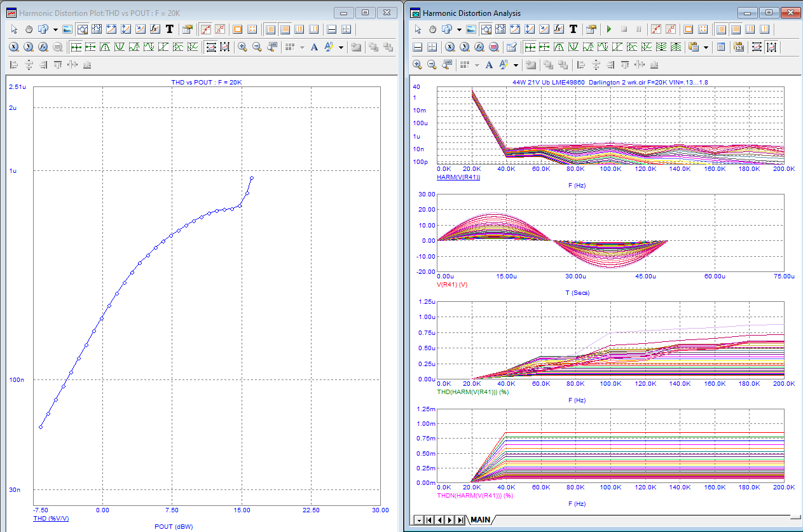
Task: Click the performance tag fx icon in THD plot window
Action: [x=154, y=29]
